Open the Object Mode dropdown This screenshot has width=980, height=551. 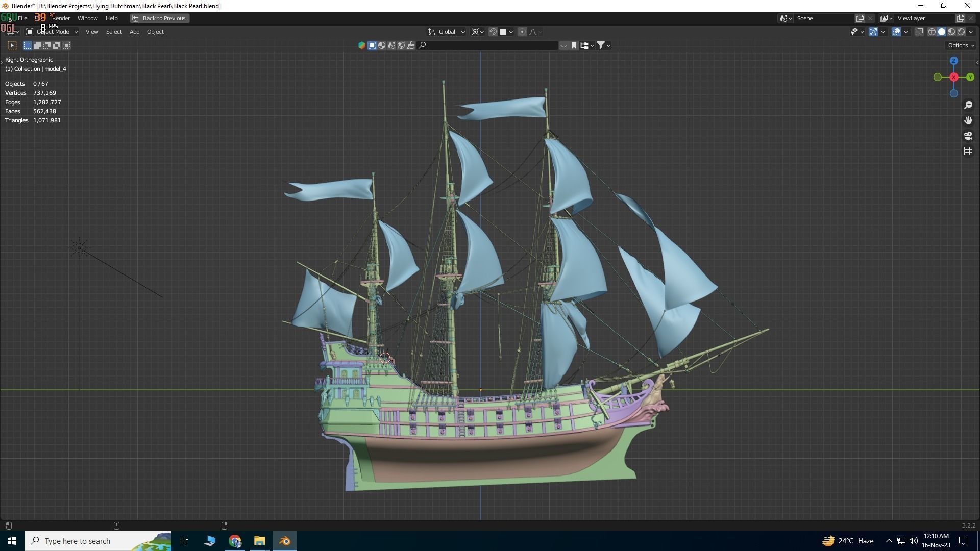(x=52, y=32)
